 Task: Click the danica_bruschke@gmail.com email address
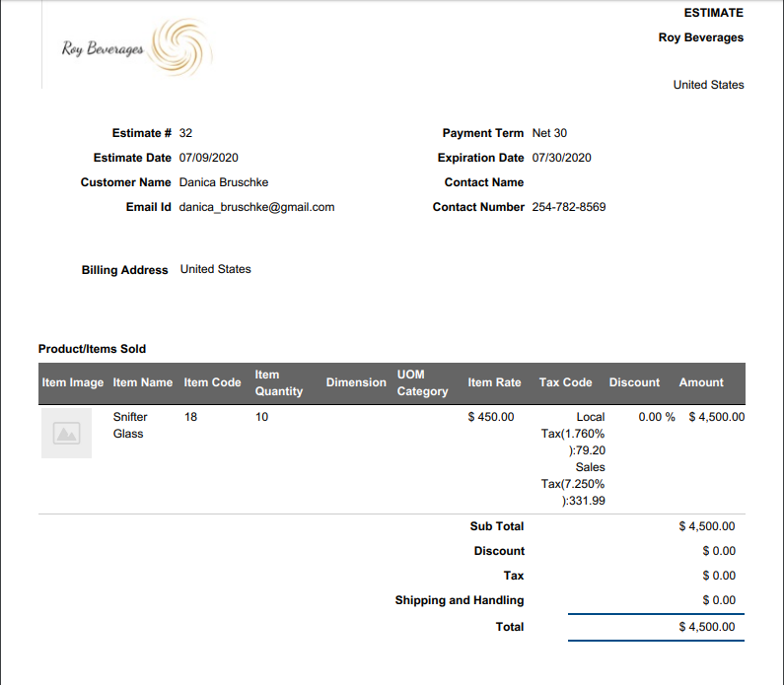pyautogui.click(x=256, y=207)
